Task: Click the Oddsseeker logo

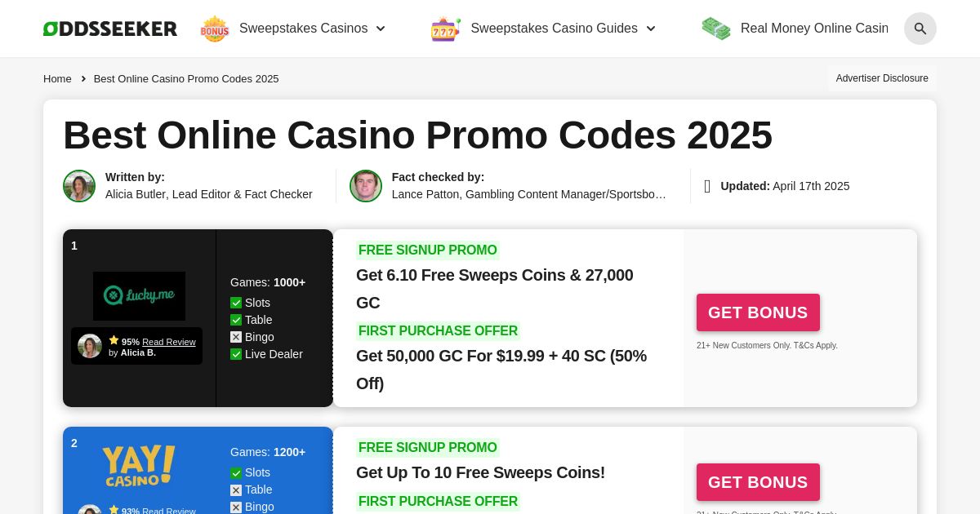Action: point(109,28)
